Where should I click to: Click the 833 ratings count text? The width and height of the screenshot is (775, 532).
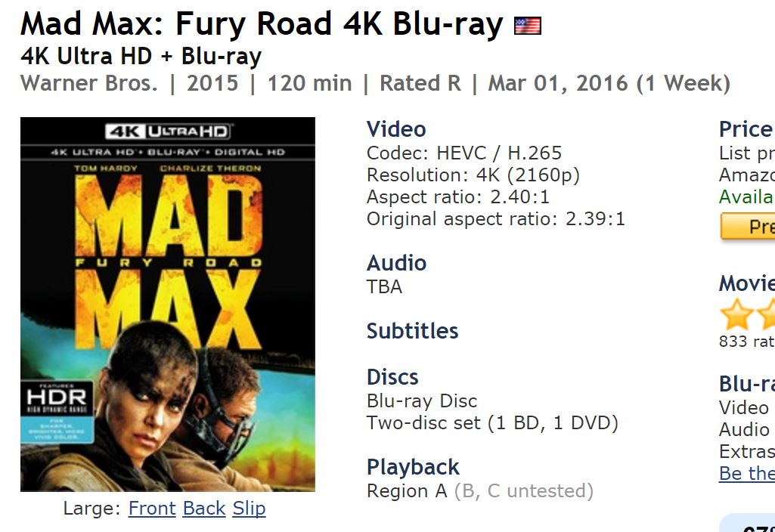[x=746, y=342]
